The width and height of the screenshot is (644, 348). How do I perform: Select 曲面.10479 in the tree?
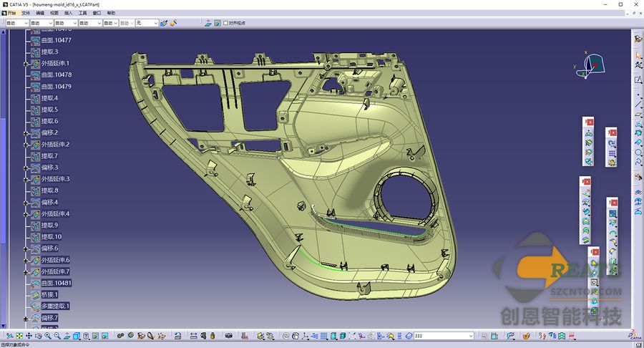57,87
